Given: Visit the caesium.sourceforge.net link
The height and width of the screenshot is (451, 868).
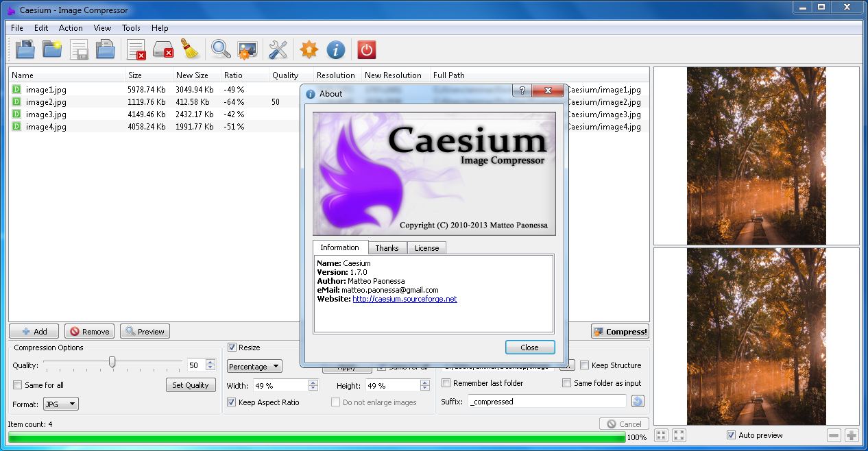Looking at the screenshot, I should point(405,299).
